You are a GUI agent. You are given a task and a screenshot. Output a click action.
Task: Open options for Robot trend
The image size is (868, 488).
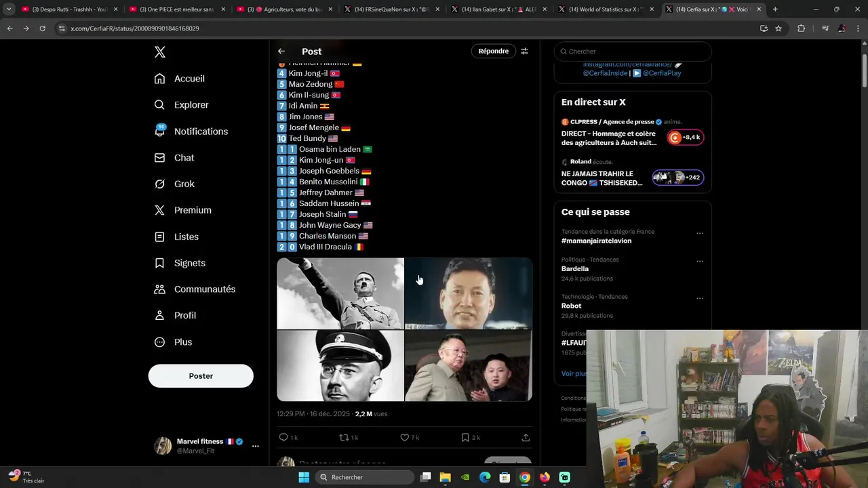(x=700, y=298)
